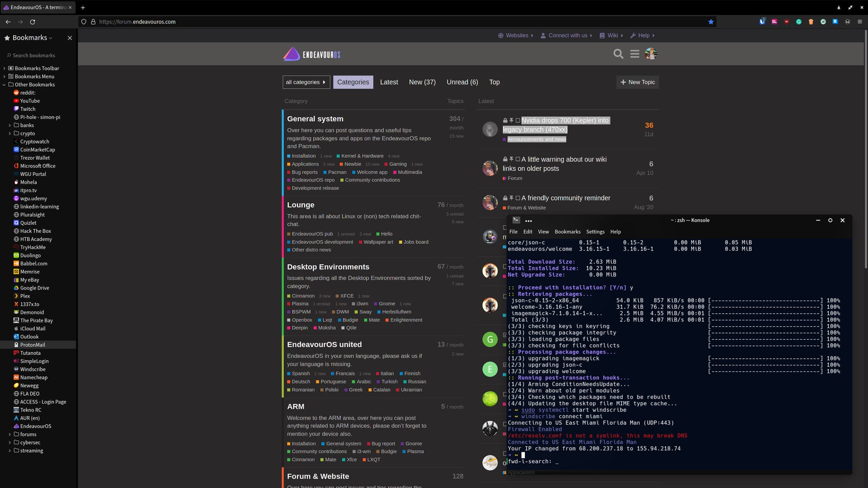Open the Google Drive bookmark
Screen dimensions: 868x488
pyautogui.click(x=34, y=288)
